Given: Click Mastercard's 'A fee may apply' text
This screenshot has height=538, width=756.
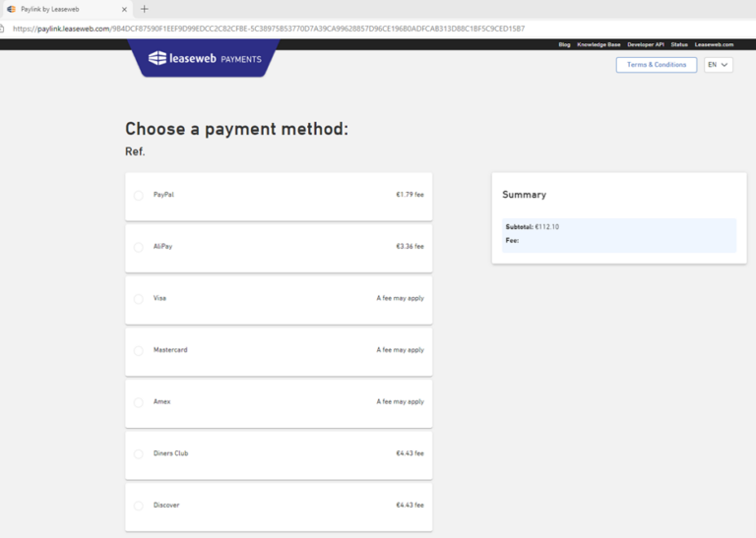Looking at the screenshot, I should pos(401,350).
